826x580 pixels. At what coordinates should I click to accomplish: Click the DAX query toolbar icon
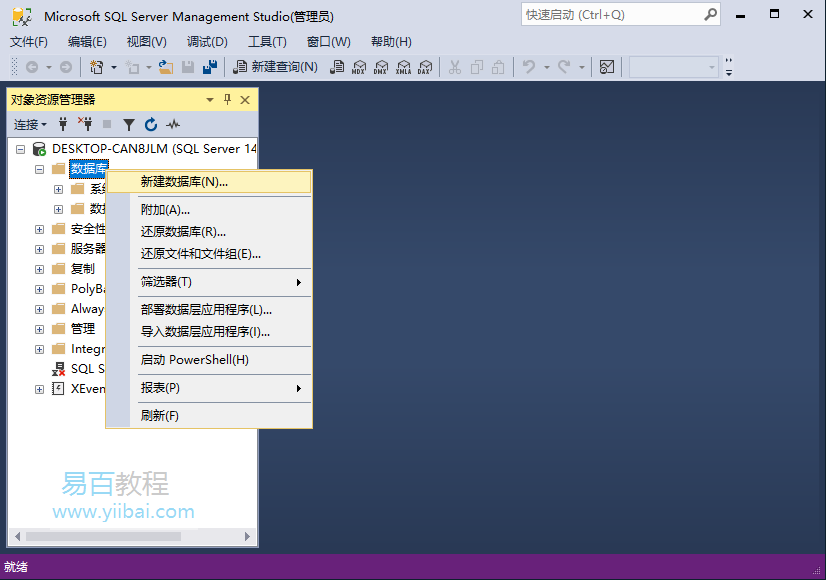tap(424, 67)
